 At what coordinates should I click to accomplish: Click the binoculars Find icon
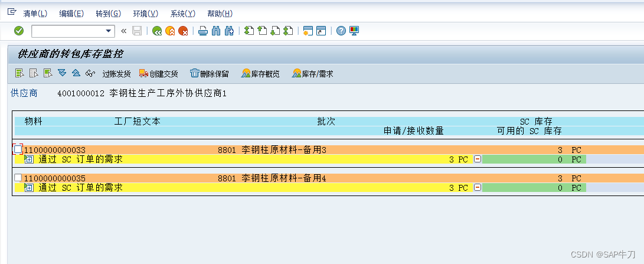coord(216,31)
